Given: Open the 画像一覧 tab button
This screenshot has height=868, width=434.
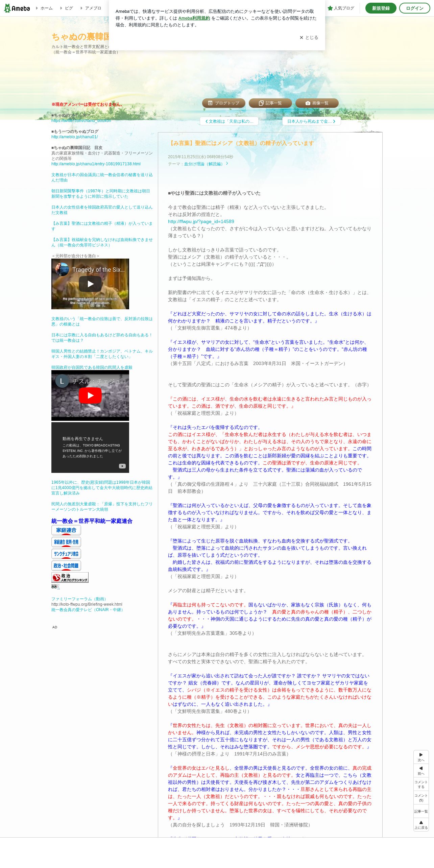Looking at the screenshot, I should pyautogui.click(x=317, y=103).
